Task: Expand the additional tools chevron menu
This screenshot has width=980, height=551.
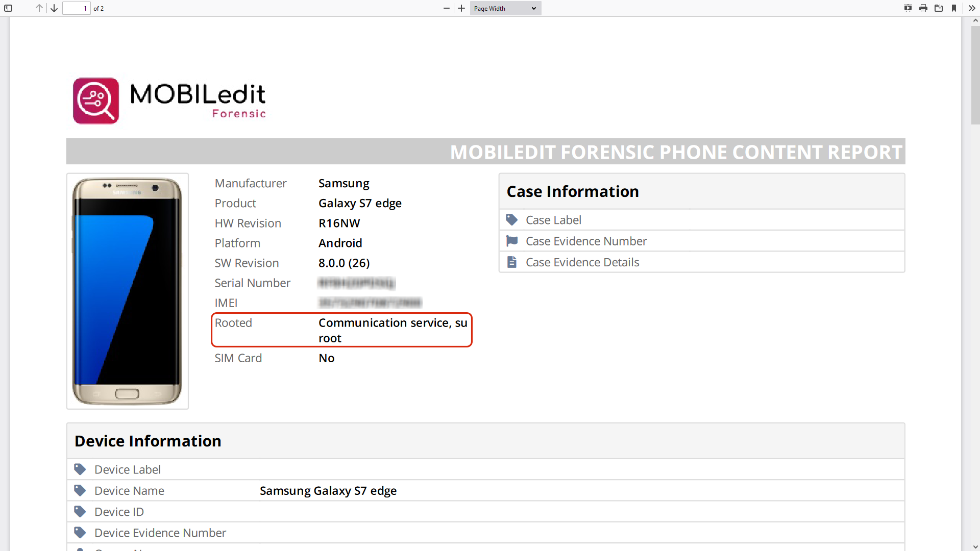Action: [971, 8]
